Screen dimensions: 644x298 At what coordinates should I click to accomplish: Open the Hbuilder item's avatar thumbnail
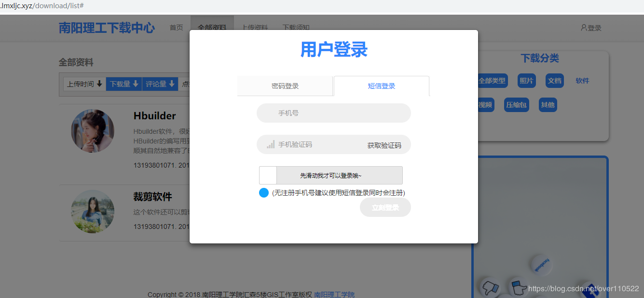(x=93, y=130)
